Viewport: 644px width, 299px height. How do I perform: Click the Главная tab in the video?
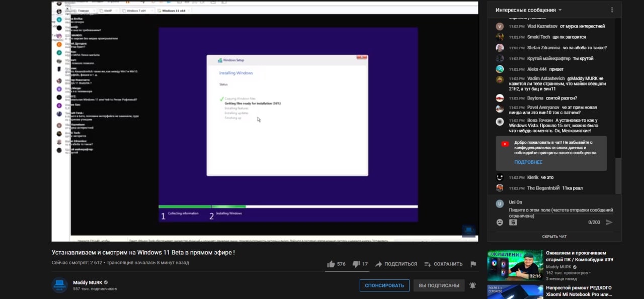pyautogui.click(x=85, y=10)
